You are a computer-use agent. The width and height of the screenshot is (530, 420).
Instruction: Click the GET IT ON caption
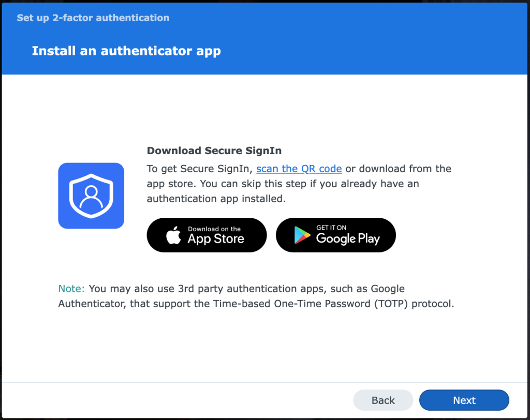pos(331,228)
